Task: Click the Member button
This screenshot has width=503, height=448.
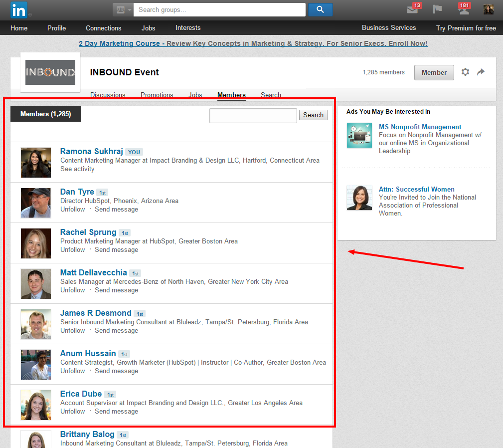Action: (434, 72)
